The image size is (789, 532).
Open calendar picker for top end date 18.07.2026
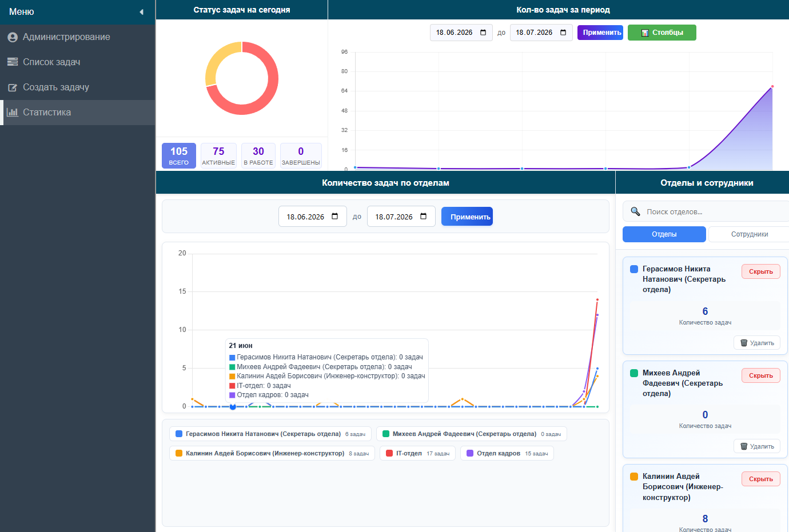click(563, 33)
